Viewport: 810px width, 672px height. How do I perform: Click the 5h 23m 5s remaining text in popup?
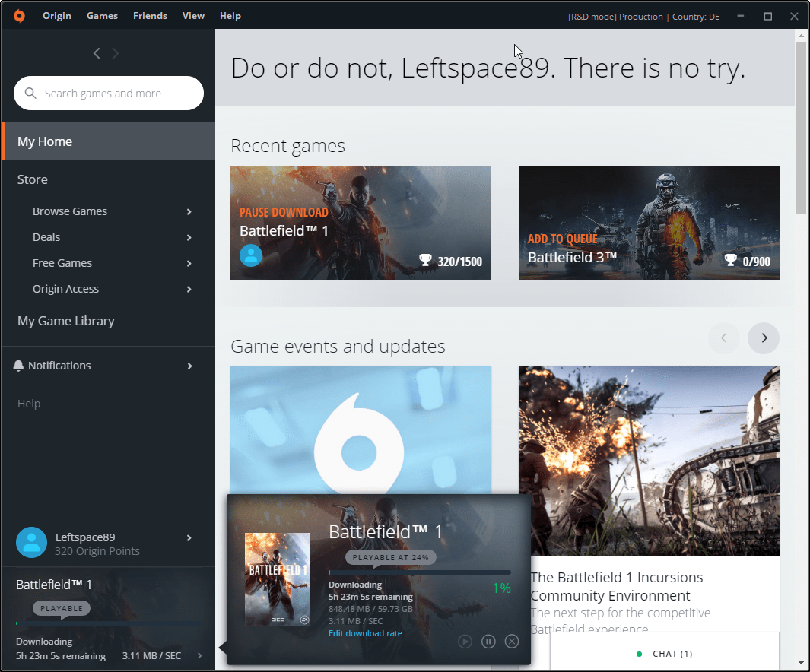pos(370,597)
